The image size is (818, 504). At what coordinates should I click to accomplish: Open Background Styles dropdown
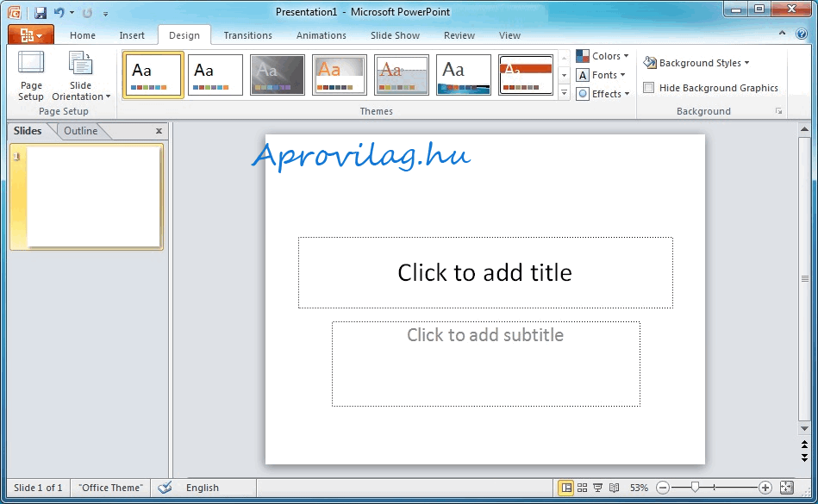(x=696, y=63)
